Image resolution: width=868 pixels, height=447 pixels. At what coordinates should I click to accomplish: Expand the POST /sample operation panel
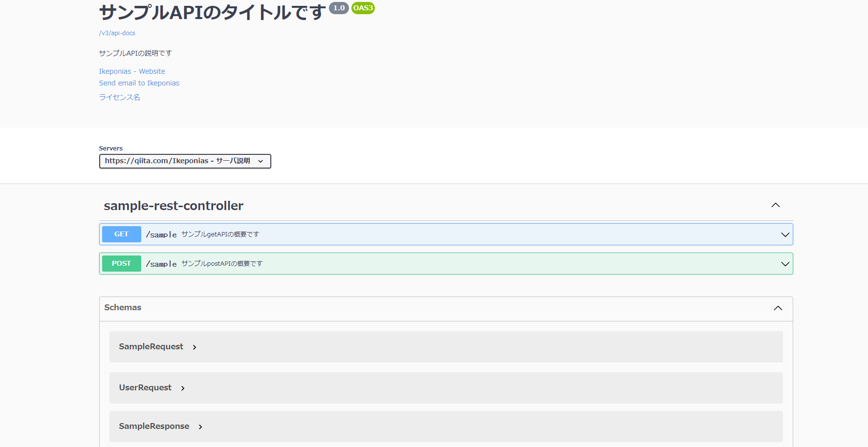click(x=440, y=263)
